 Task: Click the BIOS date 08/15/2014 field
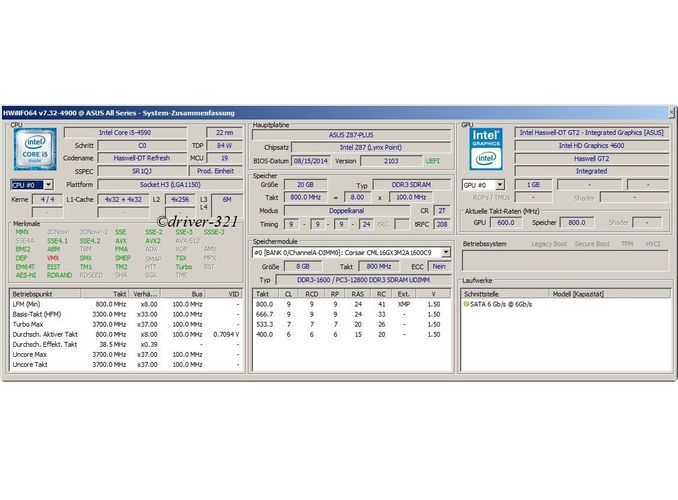[311, 161]
